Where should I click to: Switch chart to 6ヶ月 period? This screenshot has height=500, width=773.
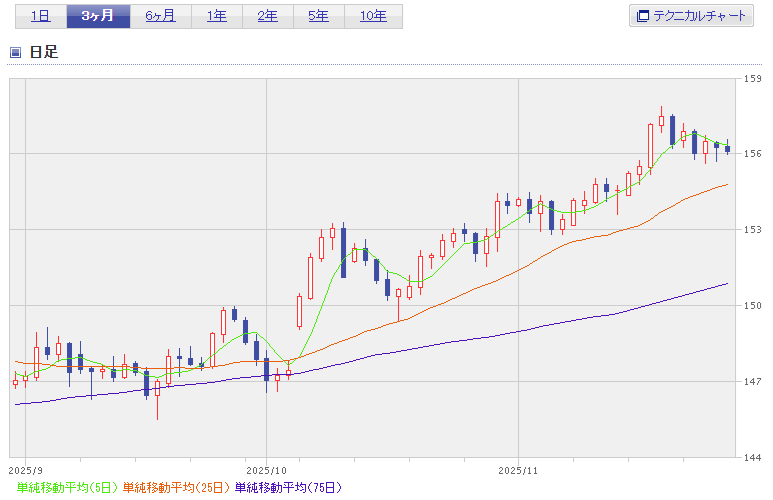point(161,16)
